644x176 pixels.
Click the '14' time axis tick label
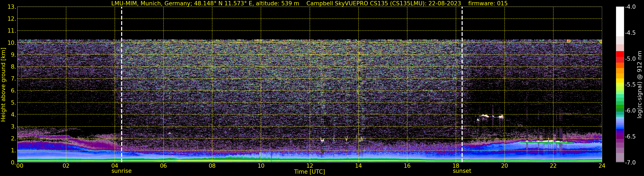tap(358, 166)
